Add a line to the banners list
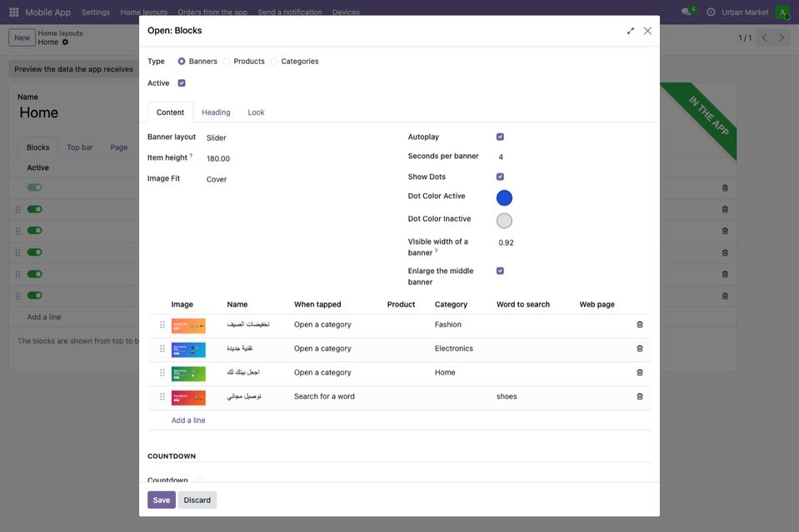Viewport: 799px width, 532px height. (188, 420)
